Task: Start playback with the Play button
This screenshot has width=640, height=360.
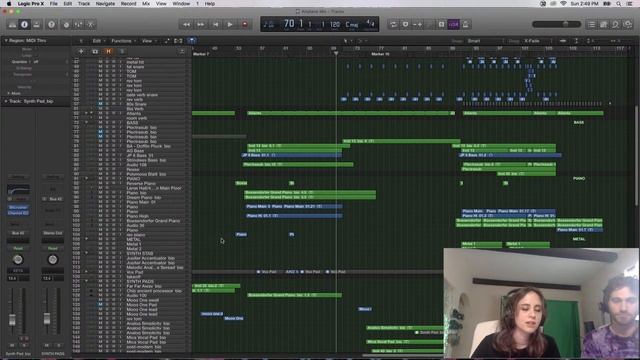Action: (x=230, y=24)
